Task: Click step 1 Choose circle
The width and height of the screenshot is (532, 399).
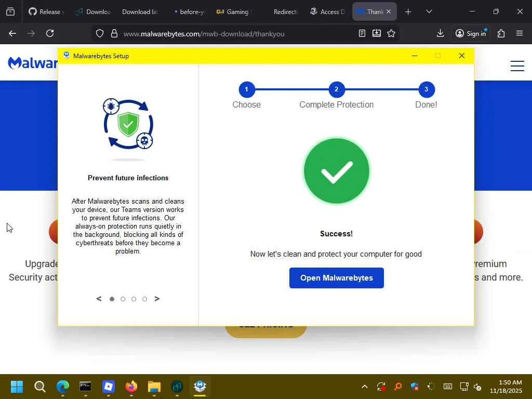Action: (247, 89)
